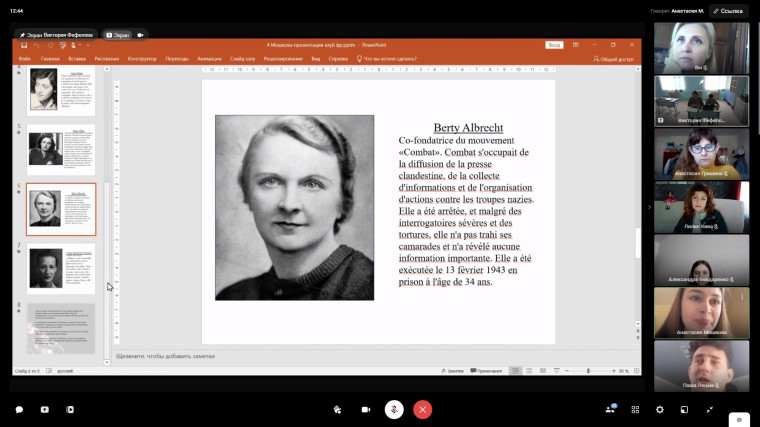Expand quick access toolbar customize arrow

click(x=88, y=45)
